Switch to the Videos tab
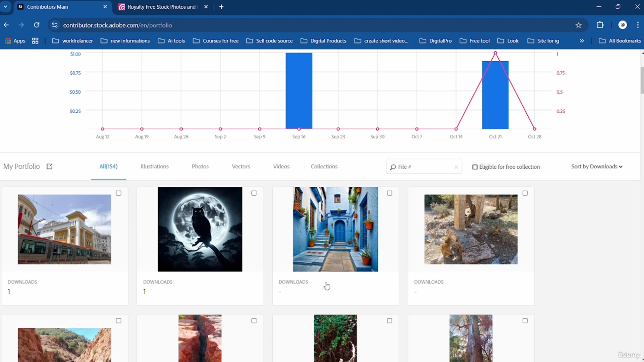Image resolution: width=644 pixels, height=362 pixels. coord(281,167)
